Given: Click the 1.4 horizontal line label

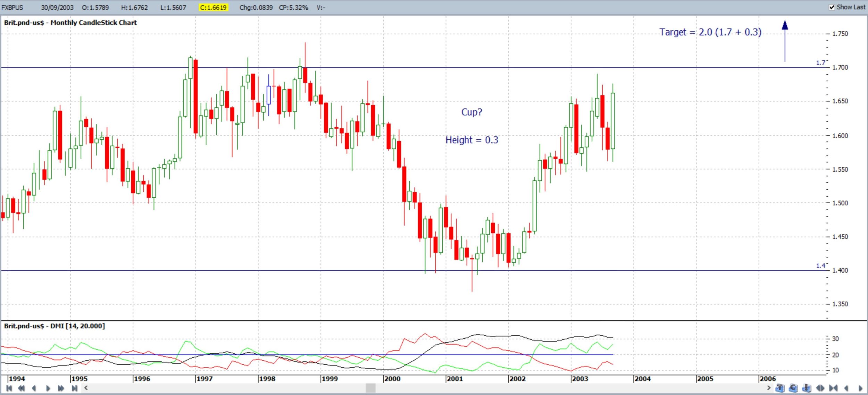Looking at the screenshot, I should [x=821, y=266].
